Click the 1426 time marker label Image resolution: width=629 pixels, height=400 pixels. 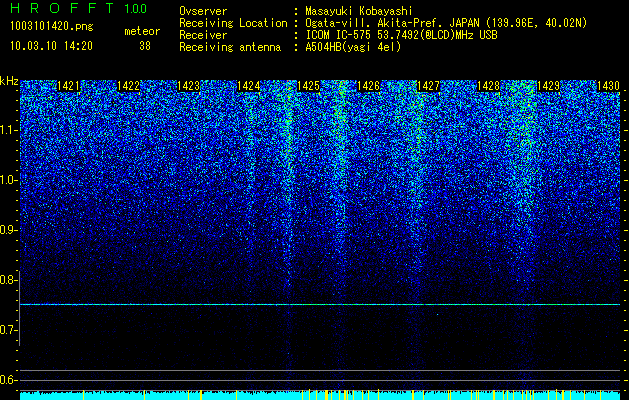click(368, 86)
